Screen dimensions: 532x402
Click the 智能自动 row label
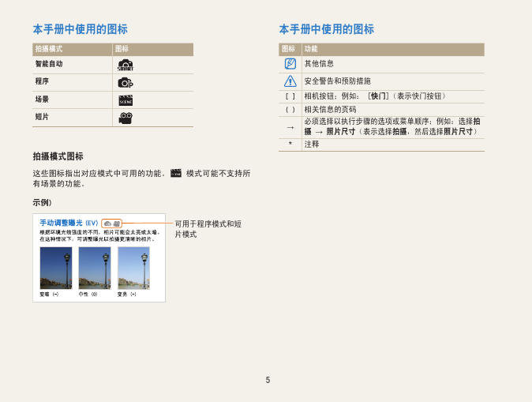(x=49, y=64)
